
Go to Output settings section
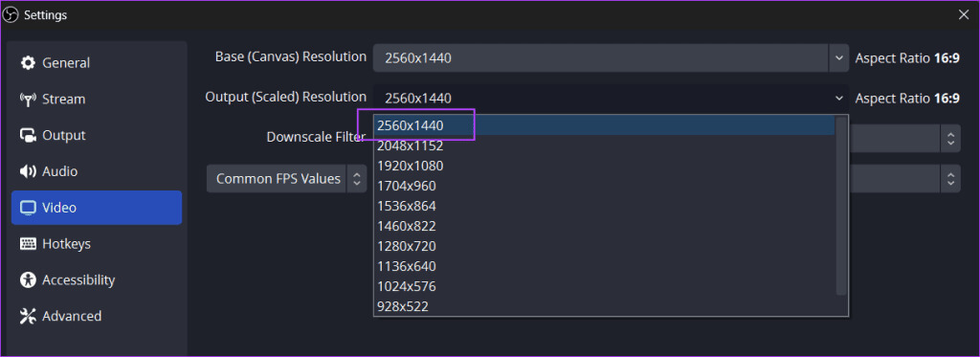point(97,135)
